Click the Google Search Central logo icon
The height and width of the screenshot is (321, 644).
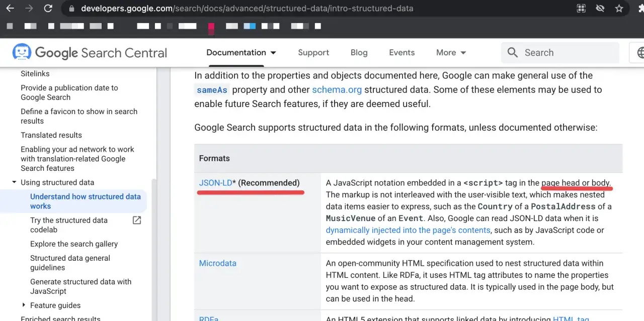coord(22,52)
